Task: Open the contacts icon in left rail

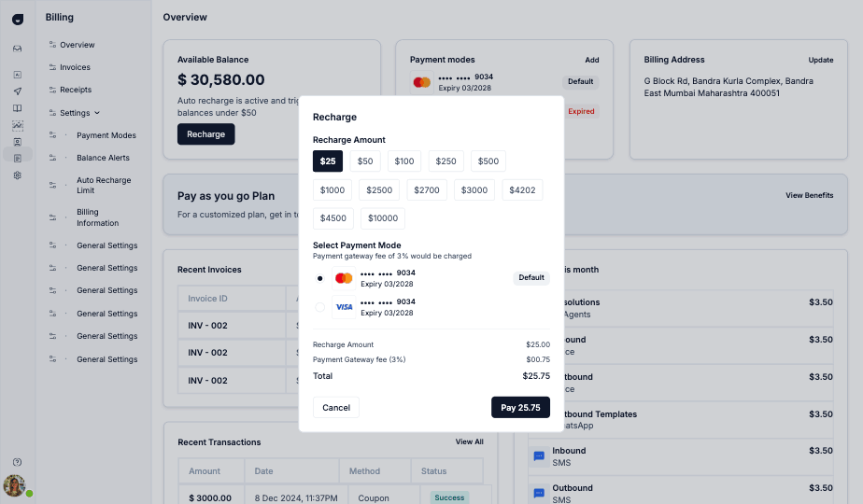Action: click(18, 142)
